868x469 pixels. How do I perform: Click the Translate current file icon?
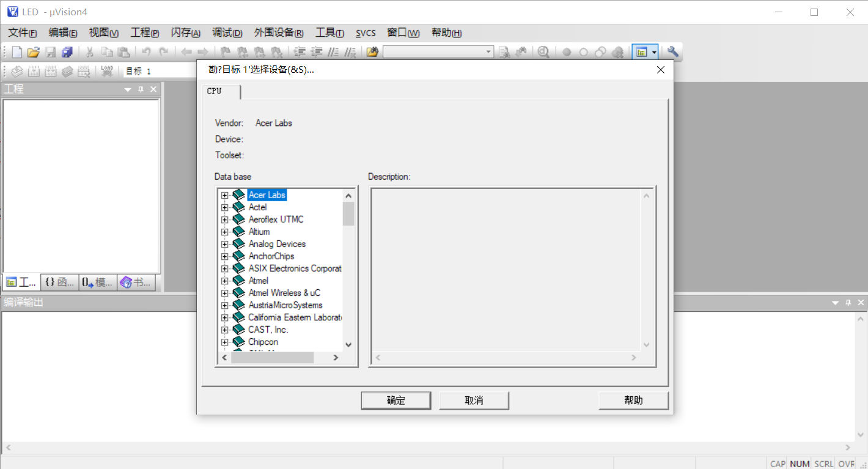[x=17, y=71]
